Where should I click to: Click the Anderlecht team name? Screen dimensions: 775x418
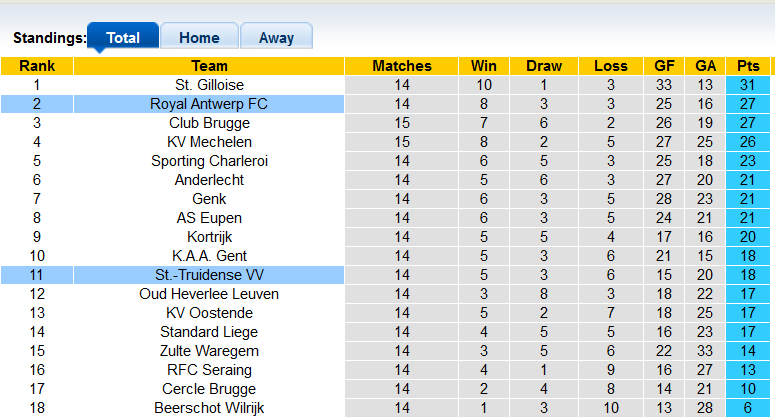(209, 180)
